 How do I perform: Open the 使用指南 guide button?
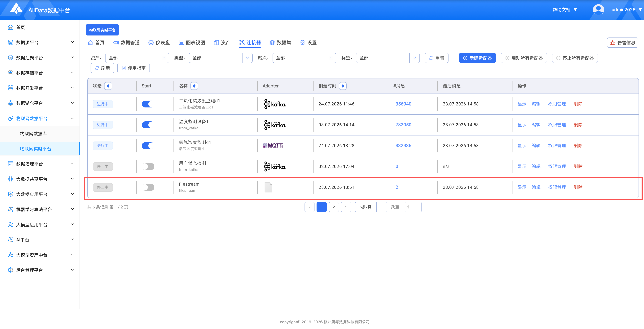point(134,68)
